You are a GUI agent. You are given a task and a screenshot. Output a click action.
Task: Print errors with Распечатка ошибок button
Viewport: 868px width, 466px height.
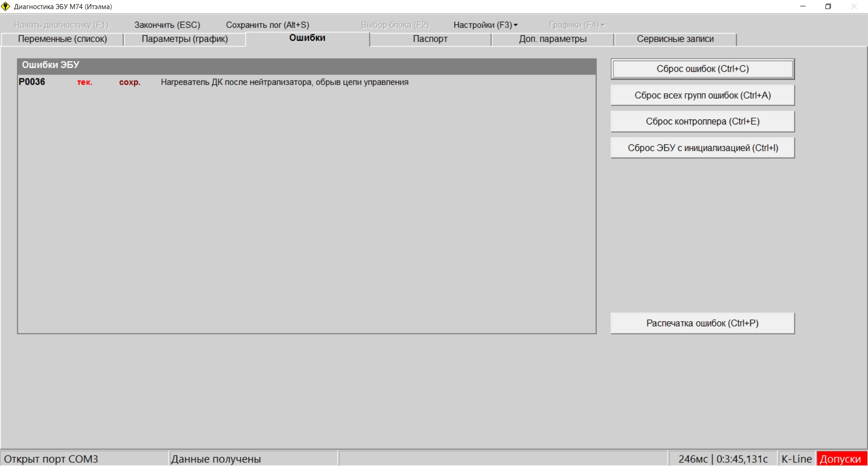(x=702, y=323)
